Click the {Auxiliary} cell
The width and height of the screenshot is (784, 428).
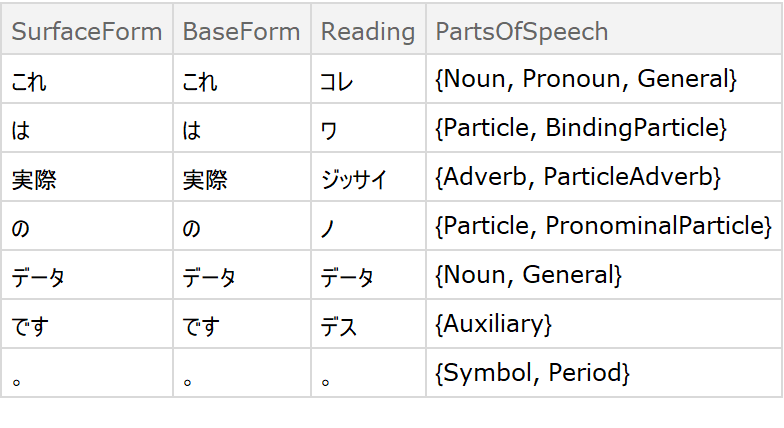coord(494,325)
